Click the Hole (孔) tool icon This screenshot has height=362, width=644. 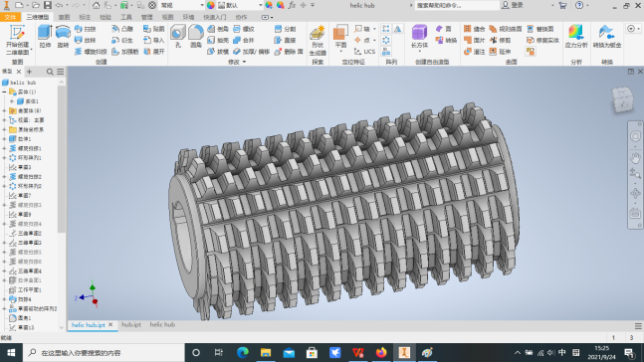[178, 37]
